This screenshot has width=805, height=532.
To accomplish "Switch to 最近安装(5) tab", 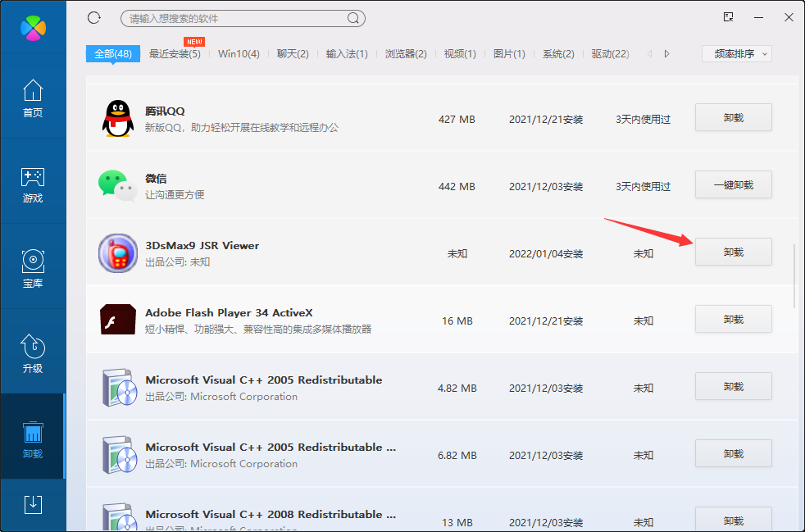I will pyautogui.click(x=175, y=53).
